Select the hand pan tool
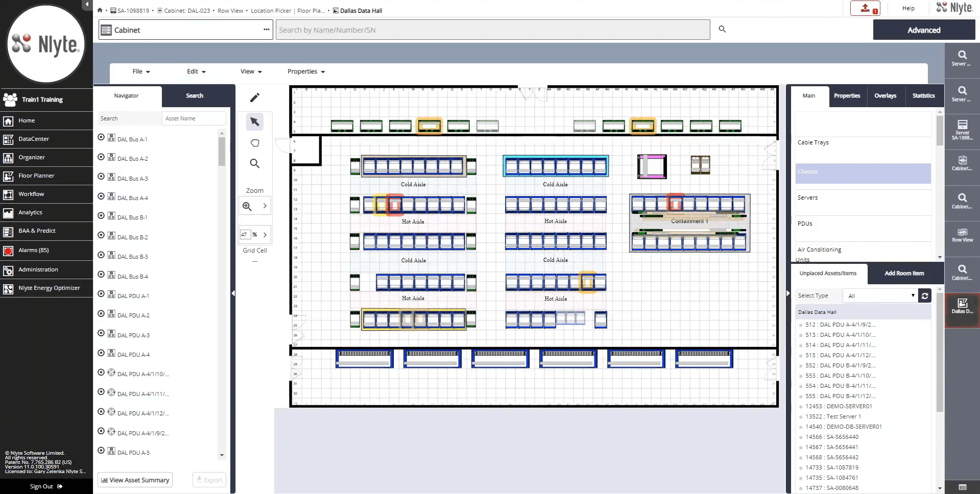Viewport: 980px width, 494px height. tap(254, 143)
